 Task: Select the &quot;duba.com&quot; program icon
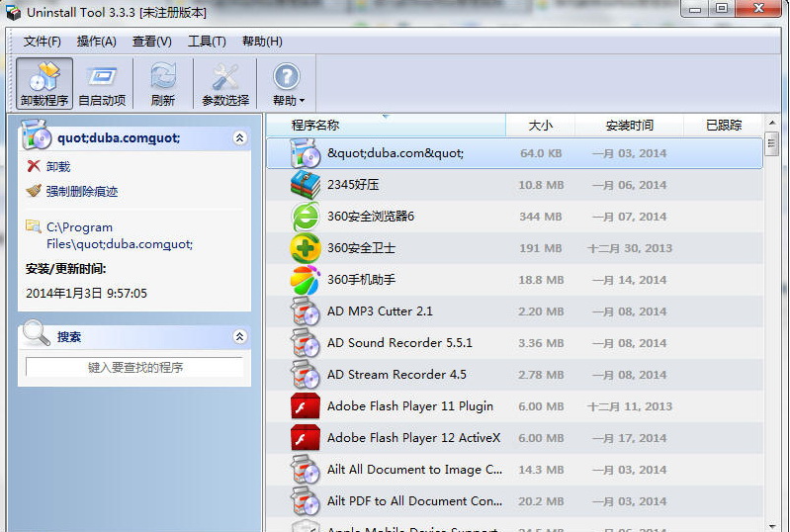305,152
